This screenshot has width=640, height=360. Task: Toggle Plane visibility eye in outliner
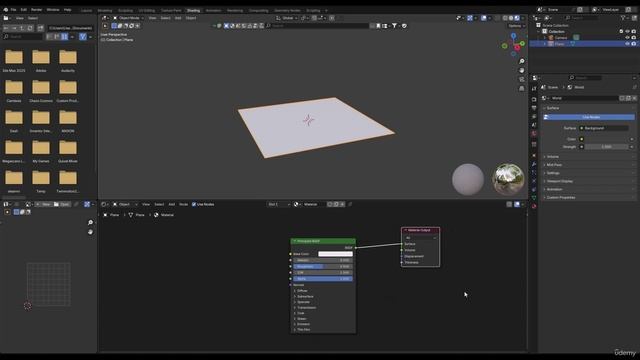click(627, 44)
